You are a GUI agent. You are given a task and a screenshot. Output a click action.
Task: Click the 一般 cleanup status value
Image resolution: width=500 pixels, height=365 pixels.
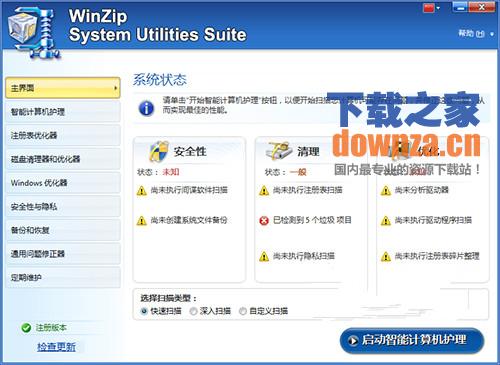[x=298, y=172]
